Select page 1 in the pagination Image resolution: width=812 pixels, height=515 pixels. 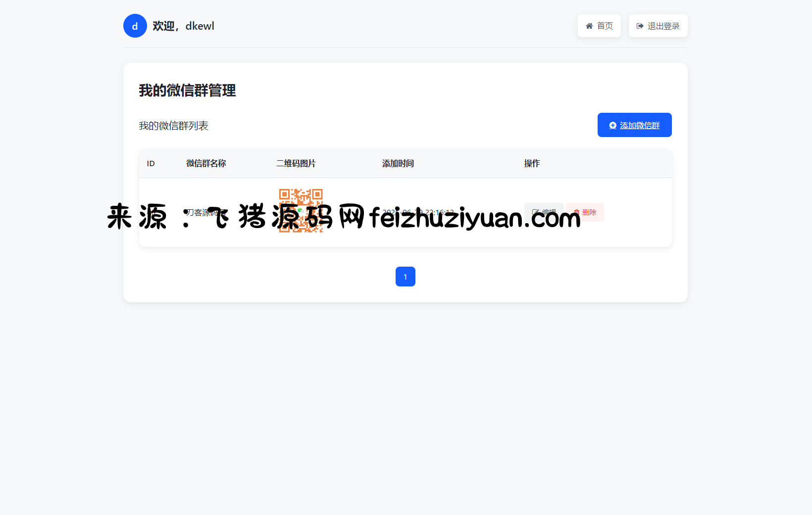[406, 277]
